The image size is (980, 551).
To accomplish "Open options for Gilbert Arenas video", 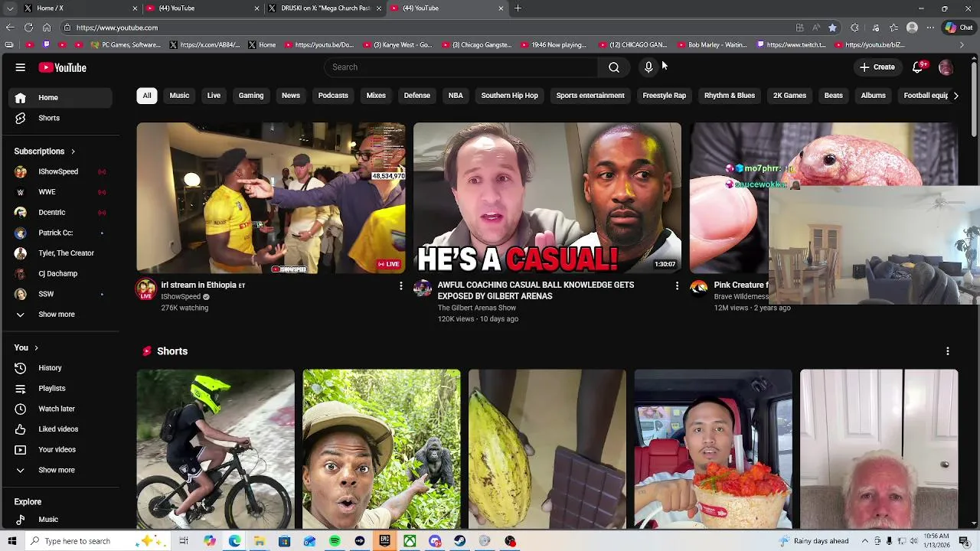I will coord(677,285).
